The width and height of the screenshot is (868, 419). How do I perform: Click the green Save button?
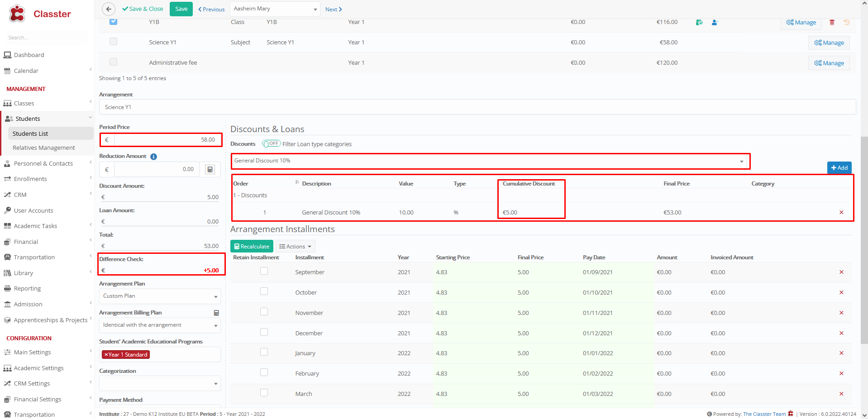[x=181, y=9]
